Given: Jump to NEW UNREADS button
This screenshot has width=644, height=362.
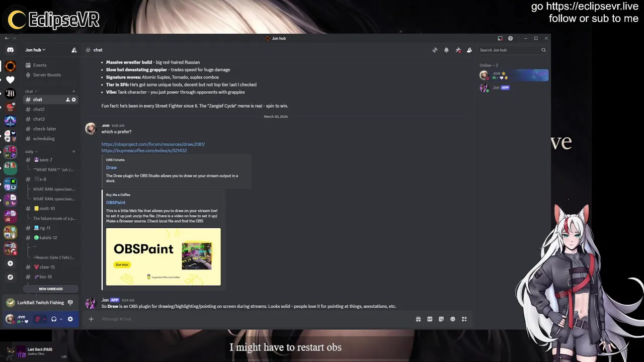Looking at the screenshot, I should [51, 289].
